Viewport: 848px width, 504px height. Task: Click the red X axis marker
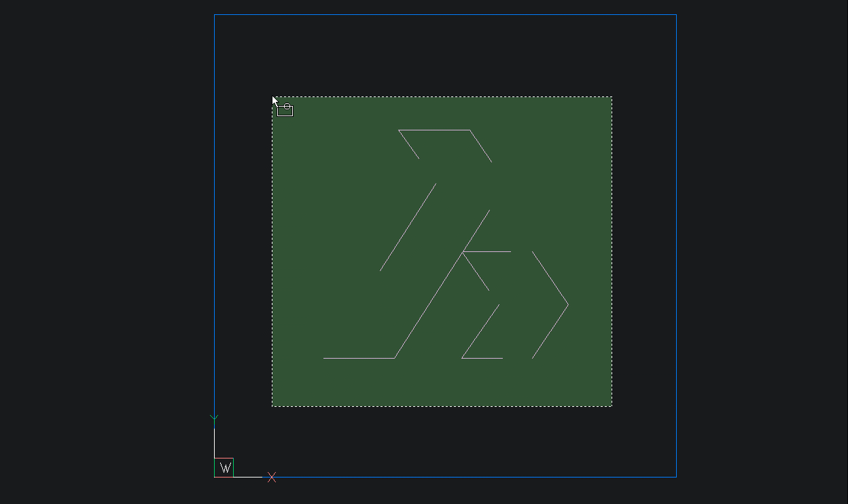point(272,478)
